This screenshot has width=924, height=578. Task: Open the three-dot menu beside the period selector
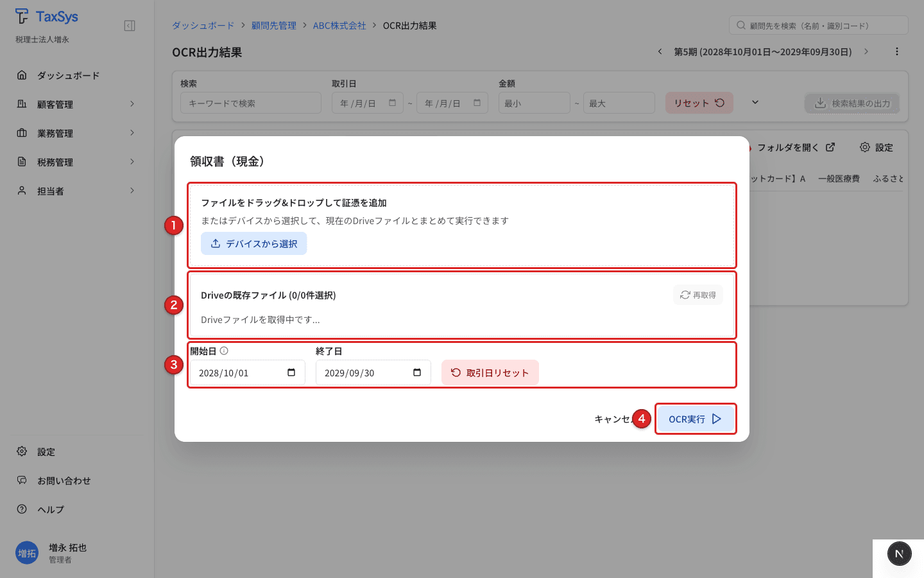pyautogui.click(x=897, y=51)
